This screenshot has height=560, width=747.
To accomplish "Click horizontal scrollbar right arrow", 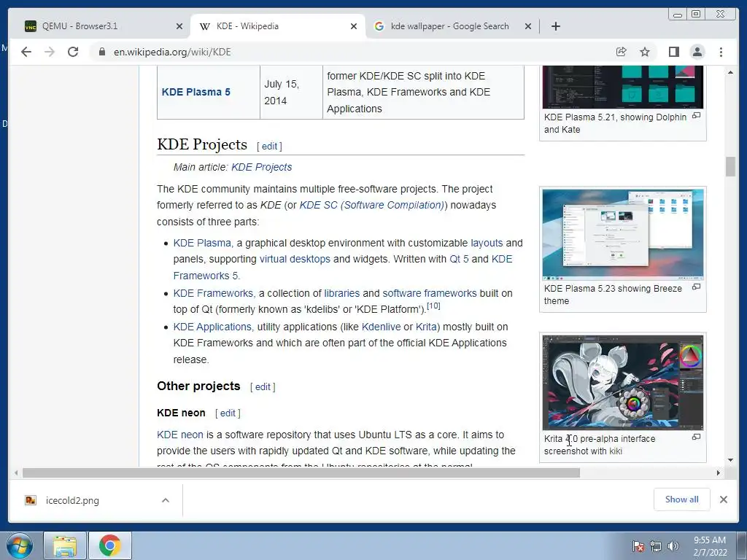I will click(x=719, y=472).
